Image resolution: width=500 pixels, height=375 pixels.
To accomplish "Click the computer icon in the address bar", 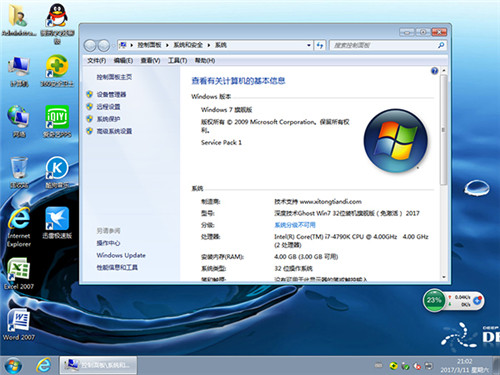I will click(x=123, y=45).
